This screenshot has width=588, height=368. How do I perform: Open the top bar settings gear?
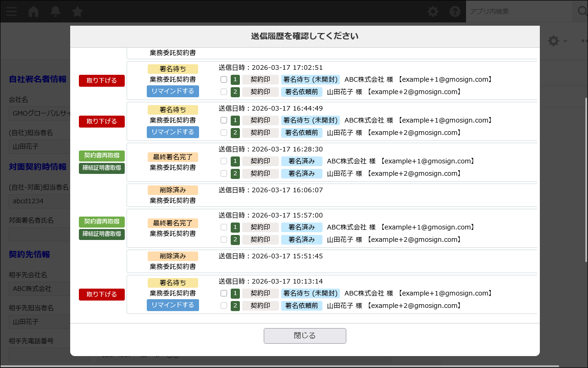(x=433, y=11)
